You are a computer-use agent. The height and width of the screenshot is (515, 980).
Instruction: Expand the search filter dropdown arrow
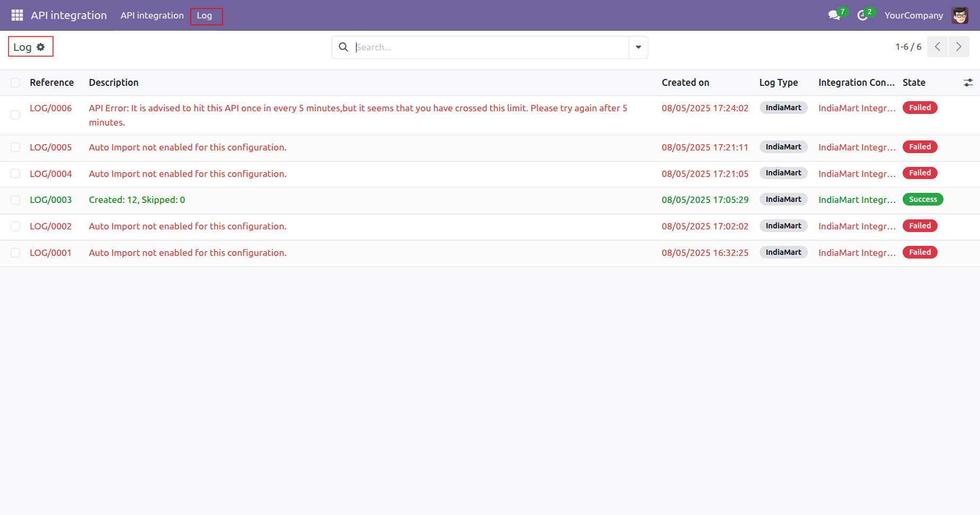pos(638,47)
